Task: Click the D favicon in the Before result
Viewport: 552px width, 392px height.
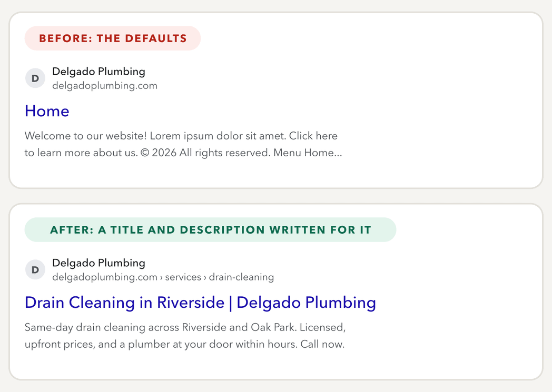Action: [35, 78]
